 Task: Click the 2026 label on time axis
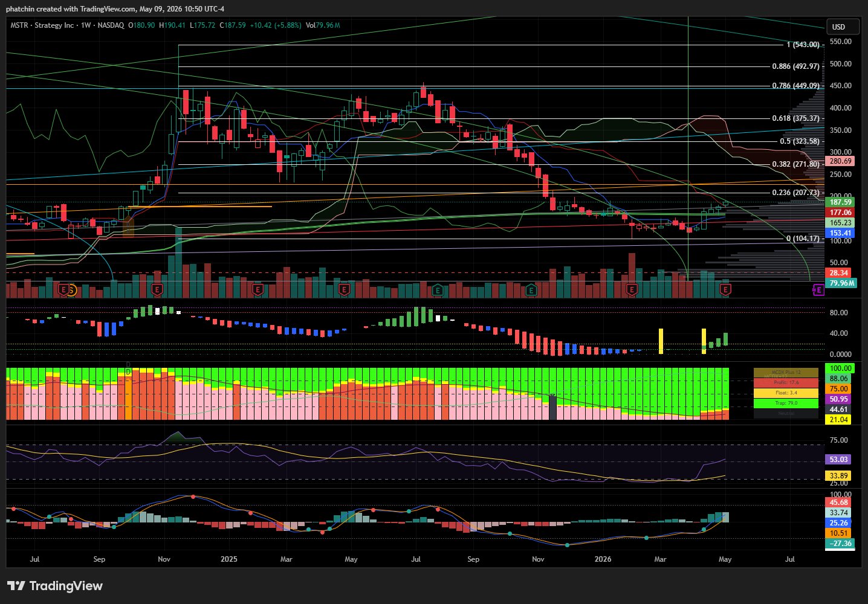pos(603,559)
